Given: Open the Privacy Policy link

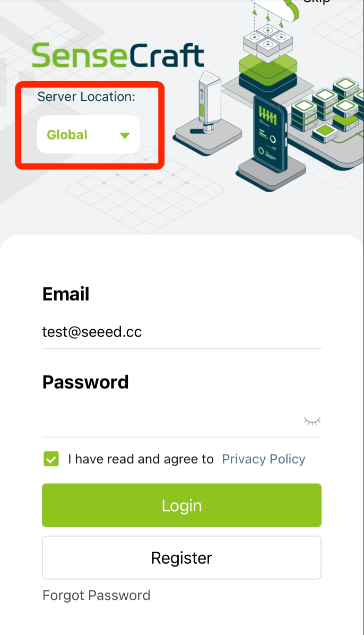Looking at the screenshot, I should [264, 459].
